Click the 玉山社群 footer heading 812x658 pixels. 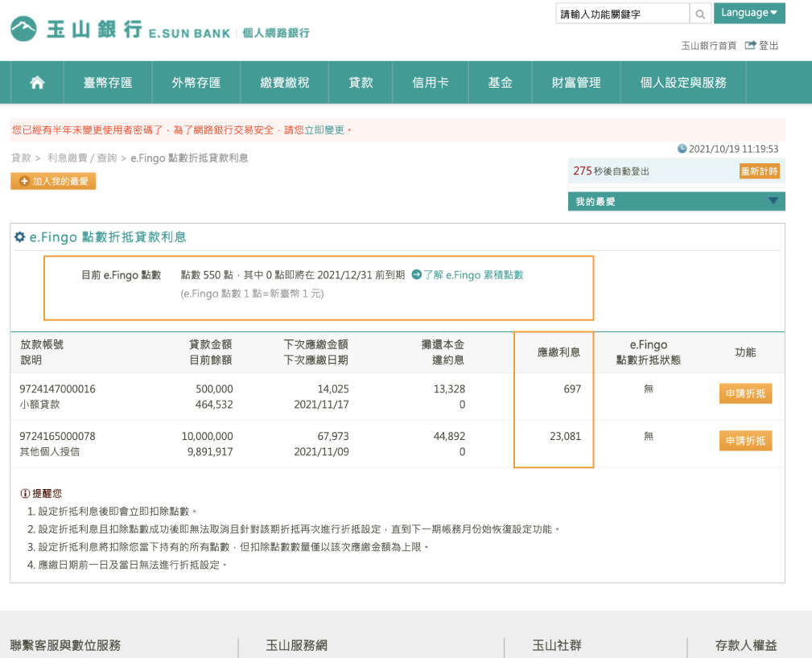557,645
